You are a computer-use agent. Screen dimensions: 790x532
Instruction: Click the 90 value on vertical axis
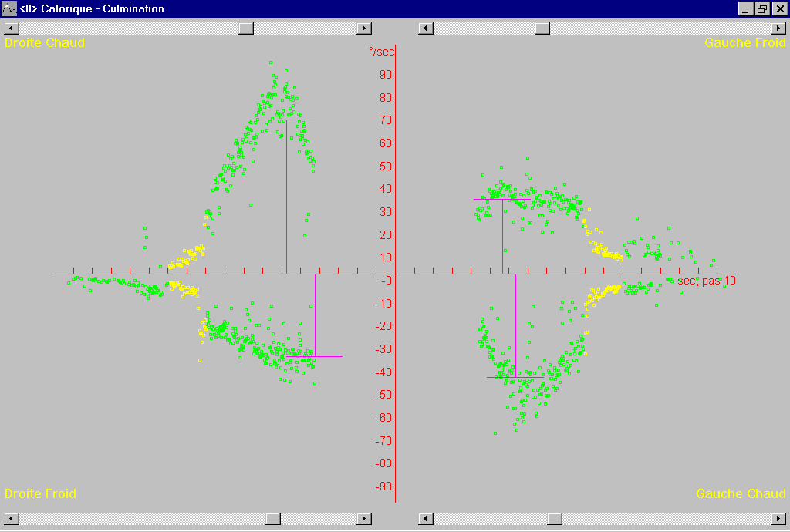386,75
